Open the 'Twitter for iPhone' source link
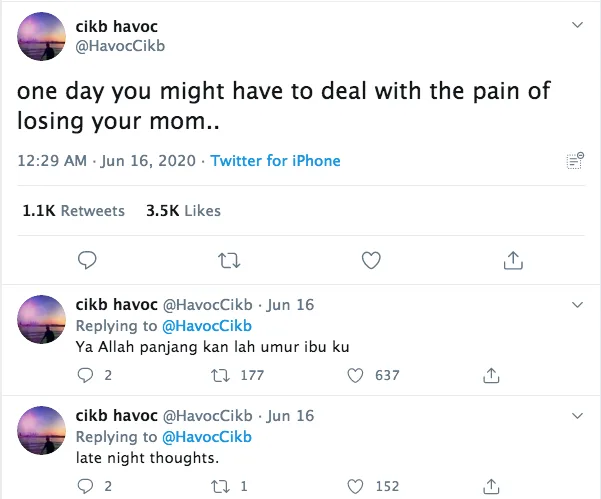Image resolution: width=601 pixels, height=499 pixels. click(275, 161)
